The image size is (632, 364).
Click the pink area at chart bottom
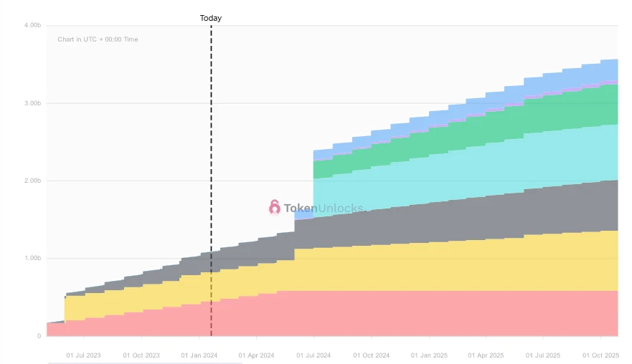point(430,313)
